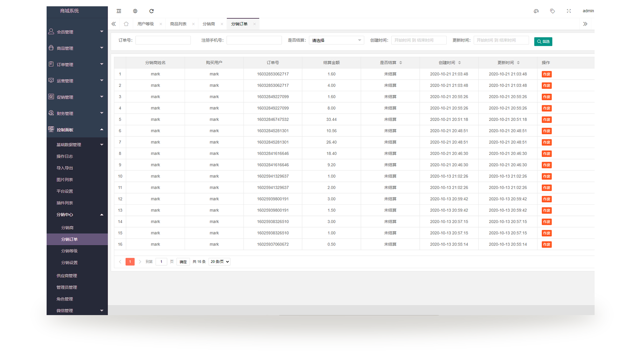644x361 pixels.
Task: Sort by 是否结算 column arrows
Action: tap(400, 63)
